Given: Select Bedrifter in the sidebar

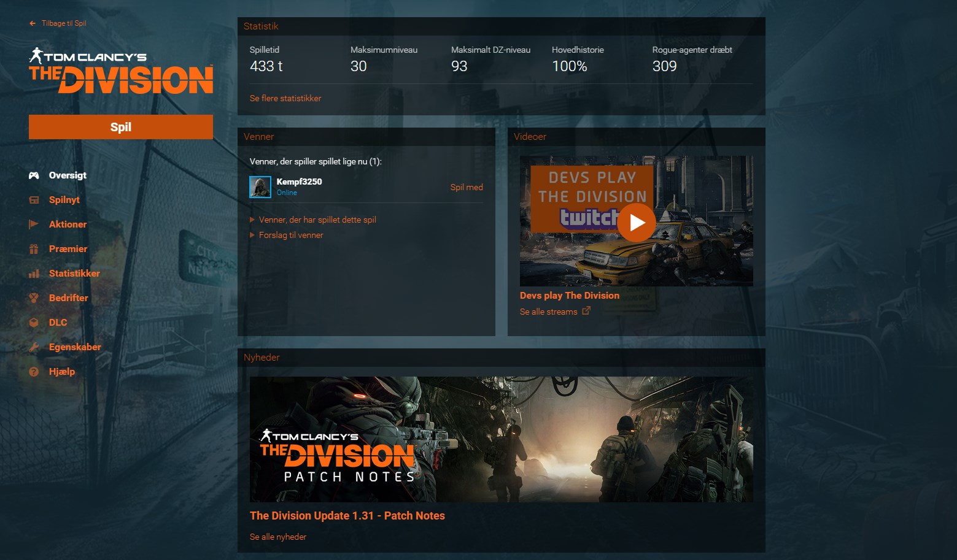Looking at the screenshot, I should (69, 298).
